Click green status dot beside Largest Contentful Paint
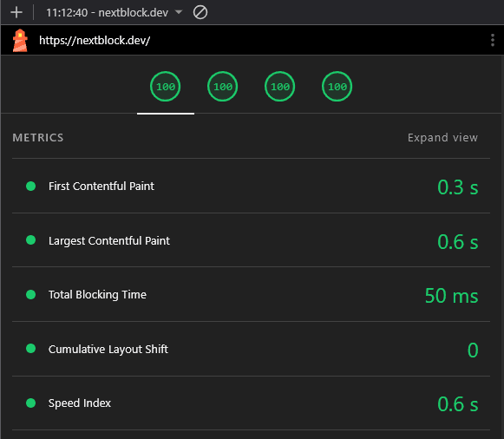 pos(31,240)
